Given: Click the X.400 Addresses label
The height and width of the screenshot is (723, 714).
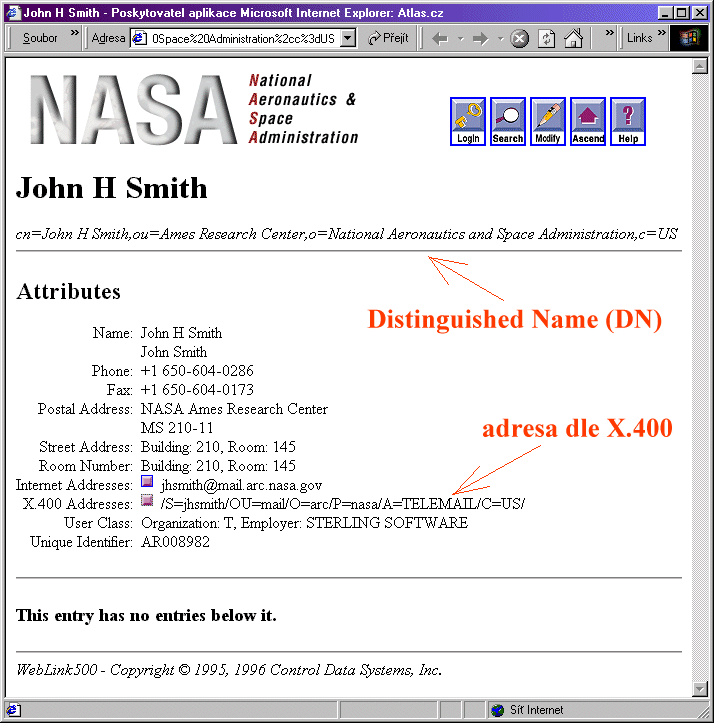Looking at the screenshot, I should click(x=77, y=504).
